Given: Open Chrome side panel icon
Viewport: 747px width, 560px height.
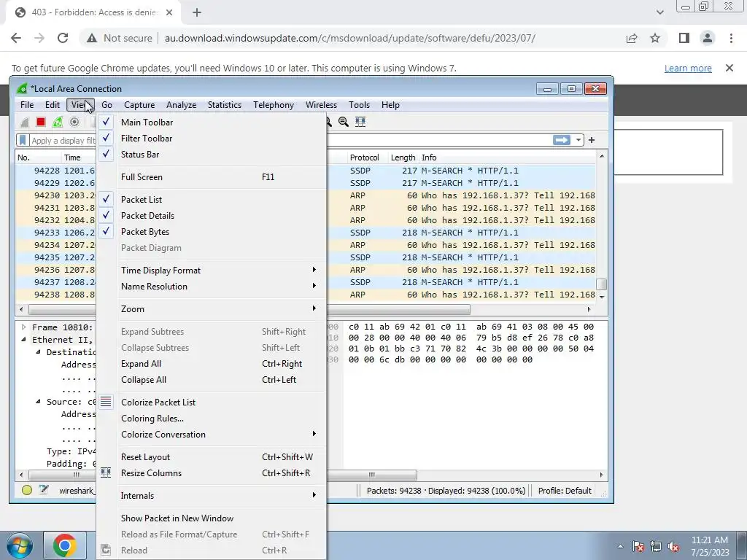Looking at the screenshot, I should (684, 38).
